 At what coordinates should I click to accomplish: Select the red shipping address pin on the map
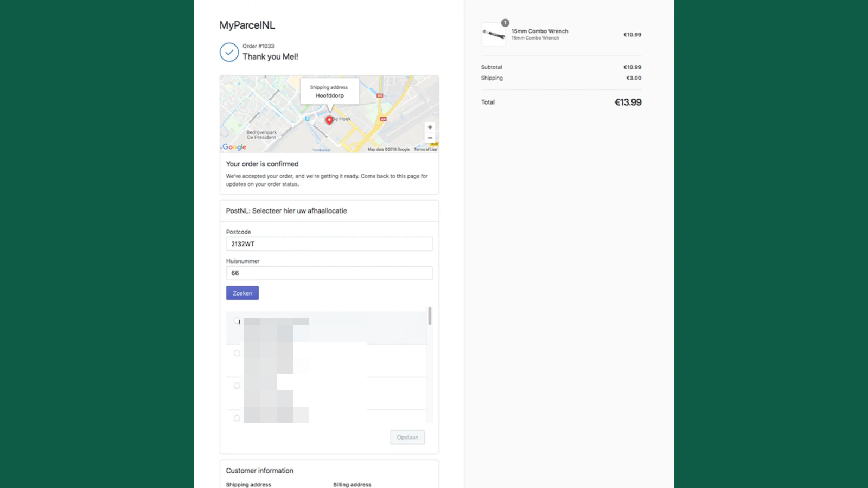pos(329,120)
